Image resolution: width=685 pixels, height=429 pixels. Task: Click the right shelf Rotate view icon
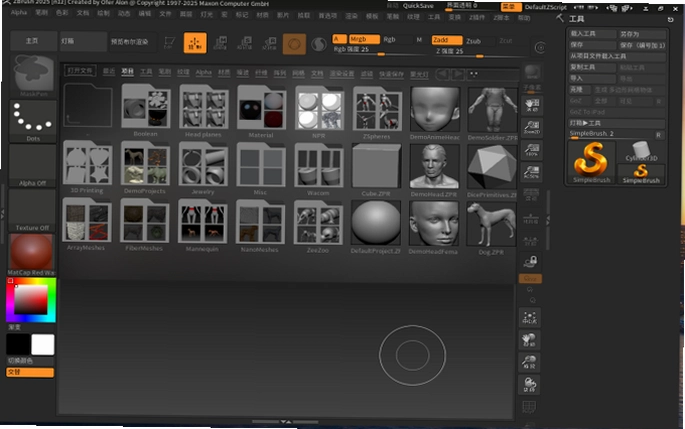point(529,384)
